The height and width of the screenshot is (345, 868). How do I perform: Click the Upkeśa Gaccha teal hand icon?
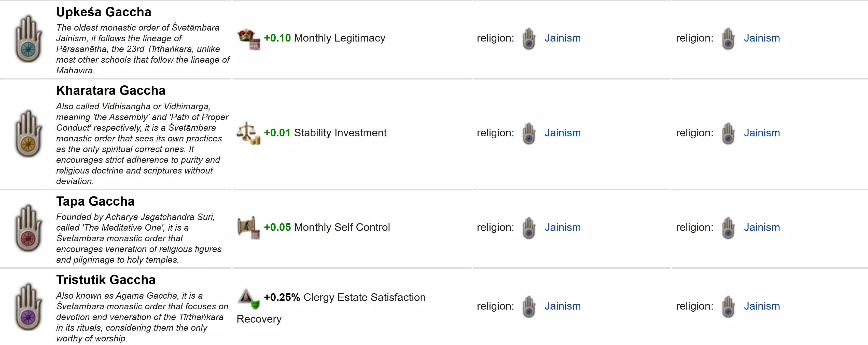(x=29, y=39)
